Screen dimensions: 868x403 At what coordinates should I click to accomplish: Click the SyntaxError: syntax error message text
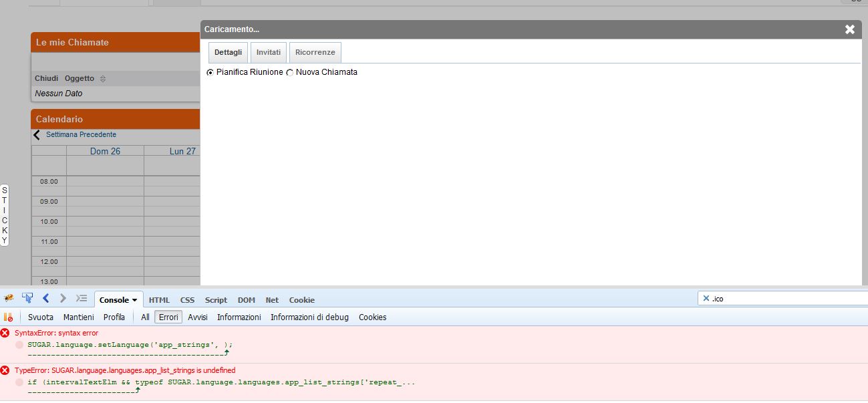(x=56, y=333)
